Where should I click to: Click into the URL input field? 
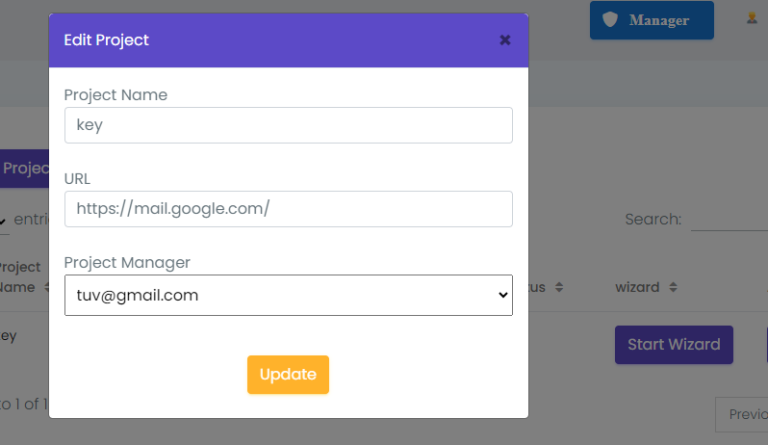tap(288, 209)
